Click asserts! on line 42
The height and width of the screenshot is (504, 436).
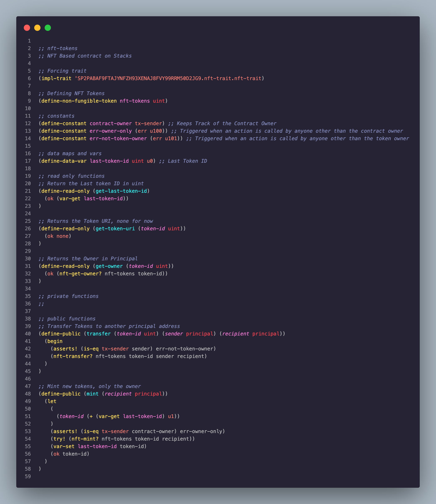(x=66, y=349)
